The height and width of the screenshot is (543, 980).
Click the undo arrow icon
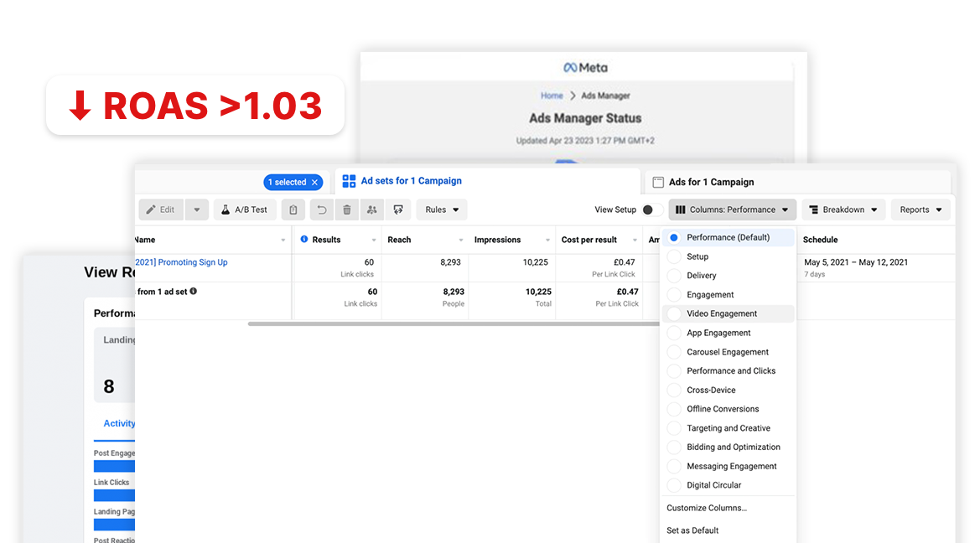pyautogui.click(x=322, y=210)
